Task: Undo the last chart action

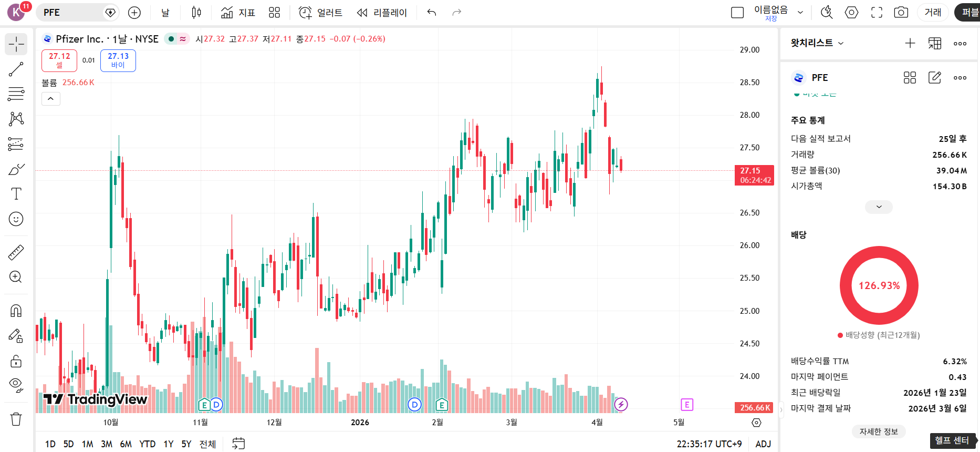Action: [432, 13]
